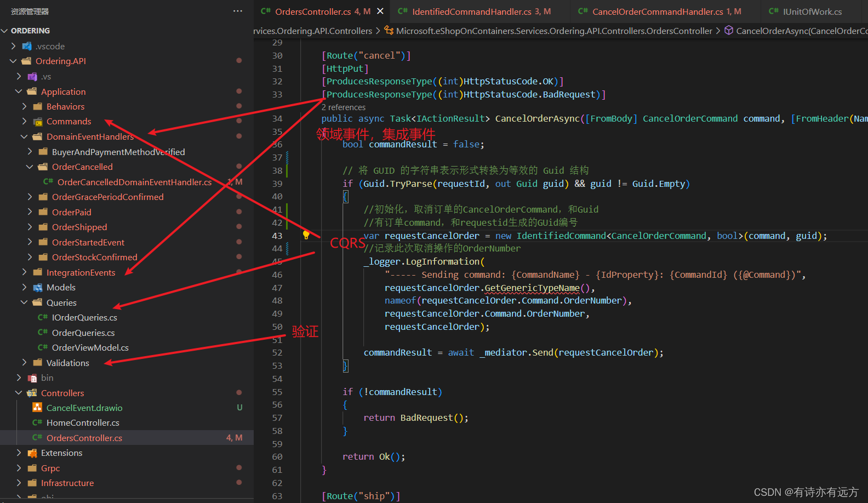Click the Ordering.API folder icon
The image size is (868, 503).
[x=26, y=61]
